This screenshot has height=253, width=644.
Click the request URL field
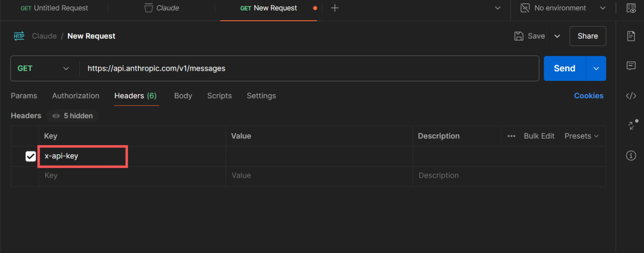[x=309, y=68]
